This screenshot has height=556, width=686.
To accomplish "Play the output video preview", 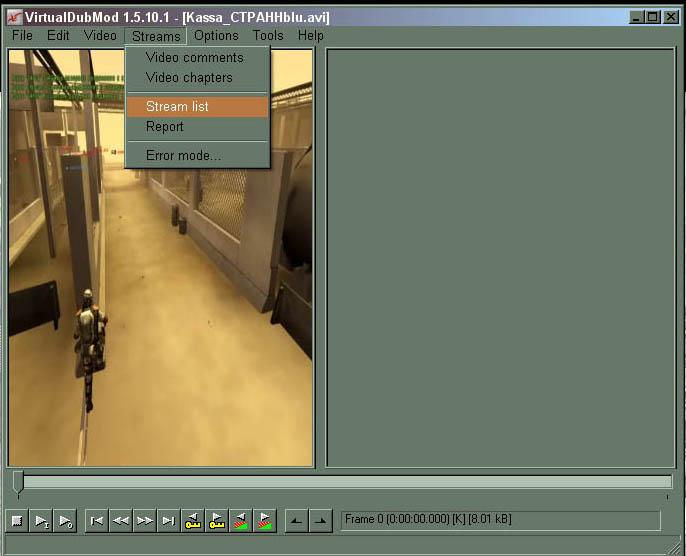I will pyautogui.click(x=65, y=521).
